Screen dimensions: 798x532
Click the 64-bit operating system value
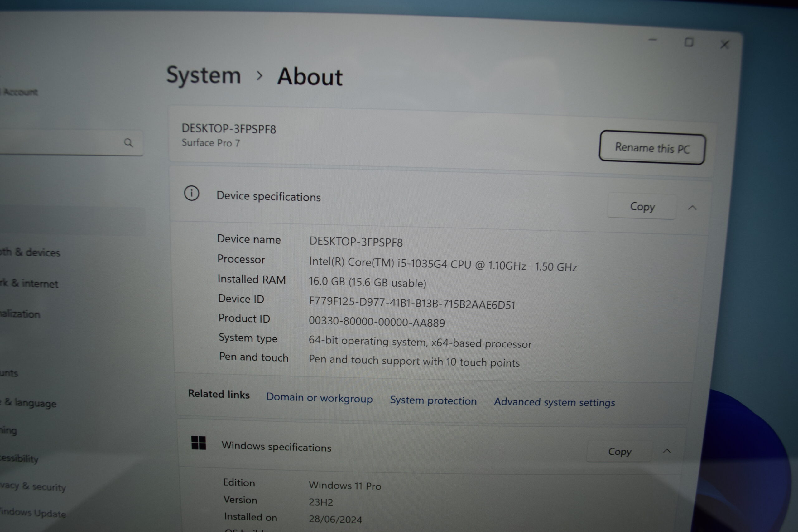tap(420, 342)
